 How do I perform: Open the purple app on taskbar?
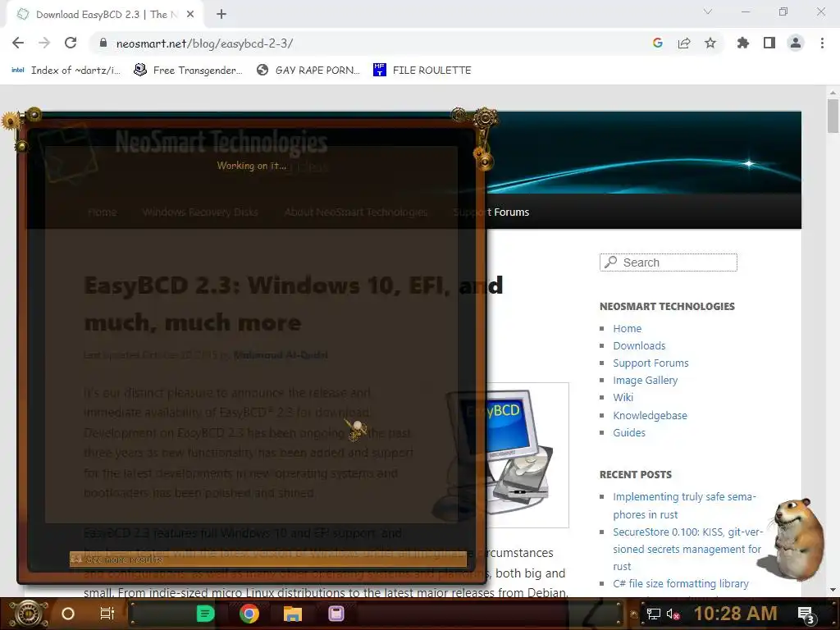336,614
